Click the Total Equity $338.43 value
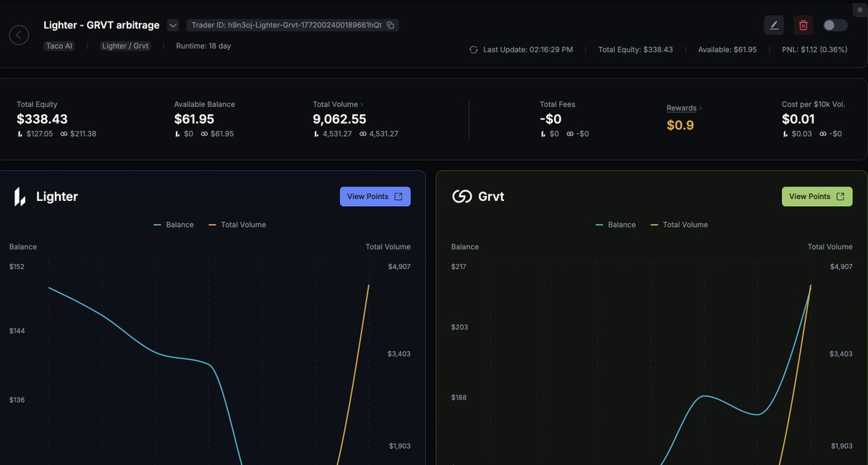Image resolution: width=868 pixels, height=465 pixels. pyautogui.click(x=42, y=119)
